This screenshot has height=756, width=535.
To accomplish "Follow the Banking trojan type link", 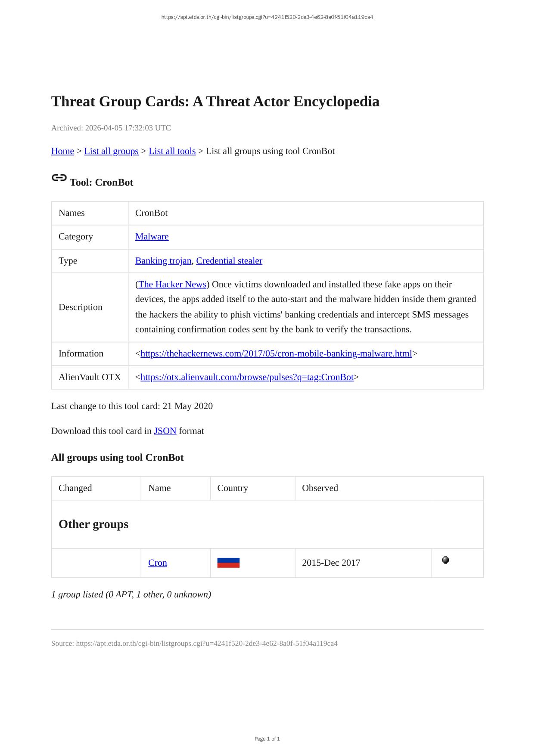I will 163,261.
